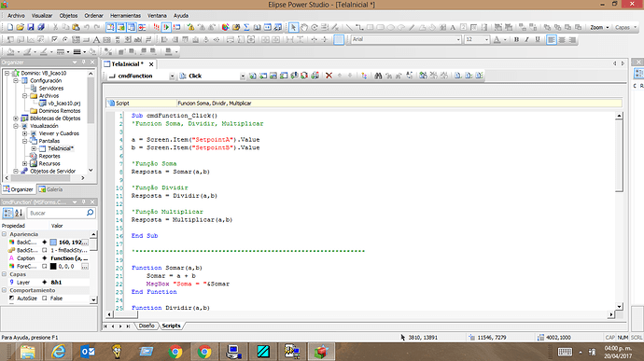The image size is (644, 361).
Task: Click the Open folder icon in toolbar
Action: coord(21,27)
